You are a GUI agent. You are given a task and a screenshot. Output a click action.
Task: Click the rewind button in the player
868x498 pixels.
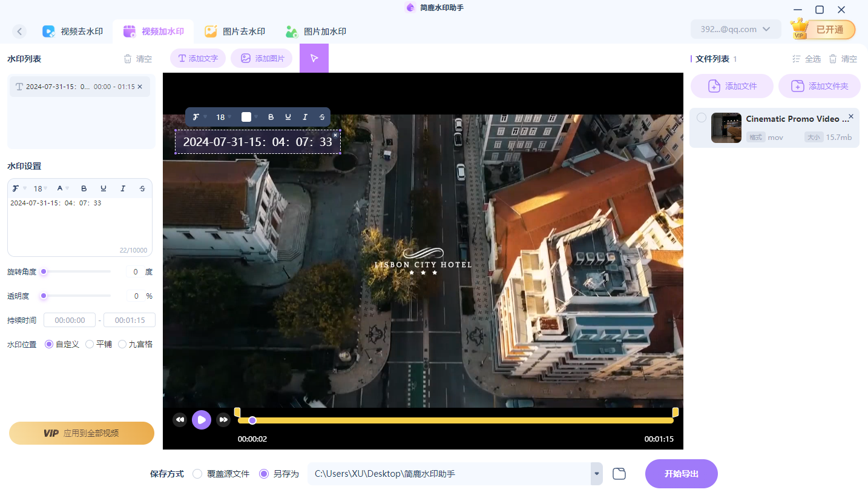(x=180, y=420)
